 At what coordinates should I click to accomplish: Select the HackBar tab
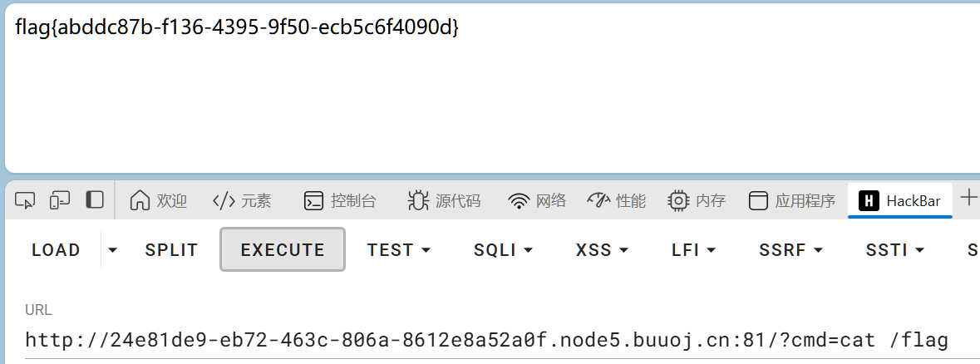pos(900,200)
